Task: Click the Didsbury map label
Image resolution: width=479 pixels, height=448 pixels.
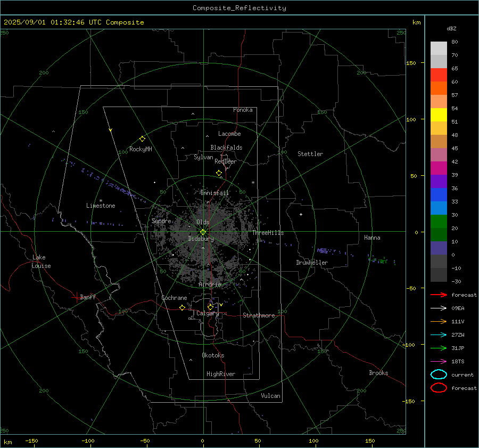Action: [x=201, y=239]
